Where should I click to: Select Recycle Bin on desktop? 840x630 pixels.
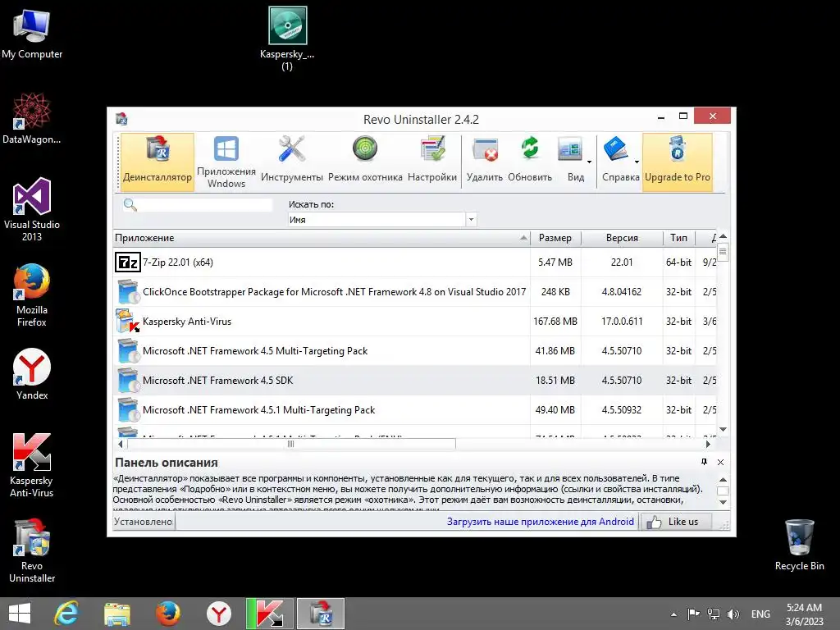(x=799, y=545)
